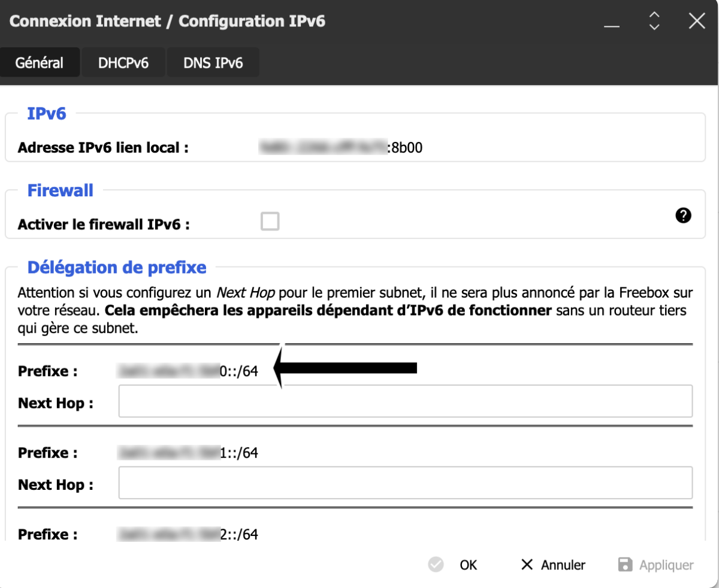Focus the first prefix Next Hop field
Viewport: 719px width, 588px height.
(405, 401)
